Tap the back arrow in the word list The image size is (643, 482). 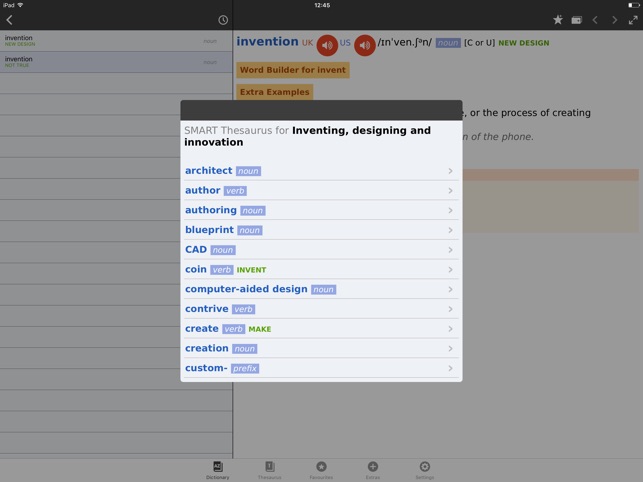coord(9,20)
